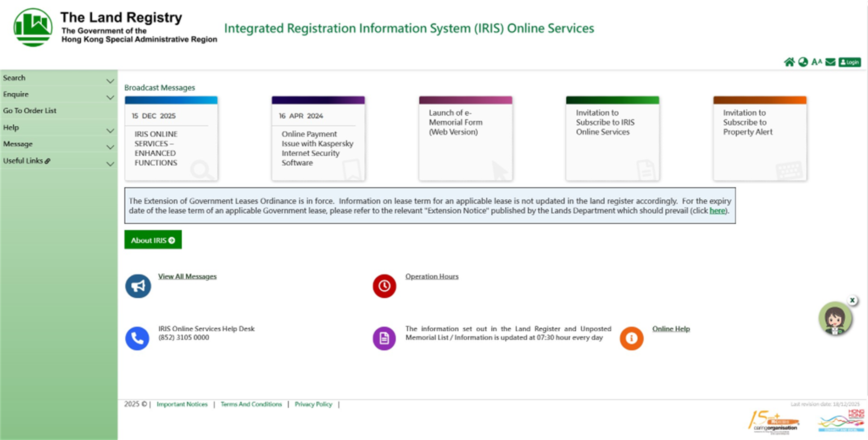The image size is (868, 440).
Task: Click the Home icon in the top toolbar
Action: point(789,62)
